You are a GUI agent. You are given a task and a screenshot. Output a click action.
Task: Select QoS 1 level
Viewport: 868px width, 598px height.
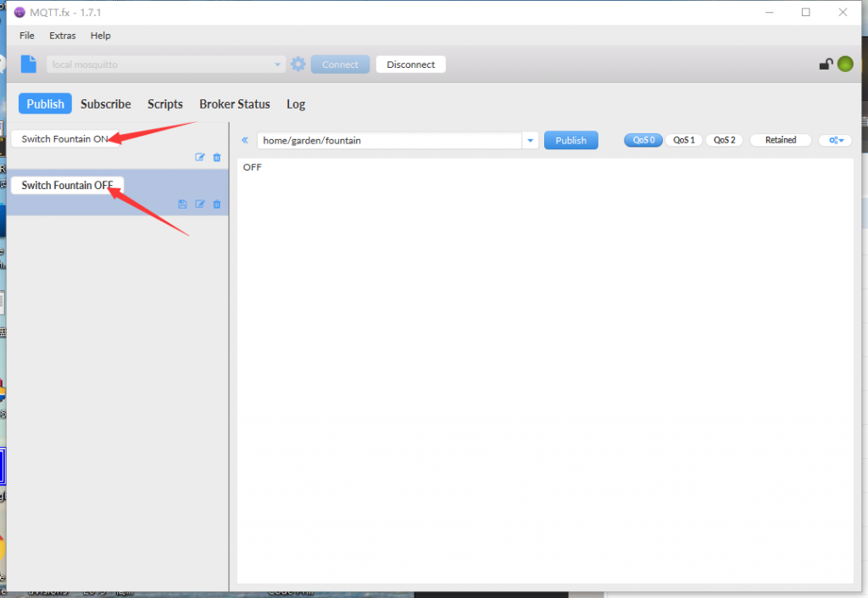click(683, 141)
